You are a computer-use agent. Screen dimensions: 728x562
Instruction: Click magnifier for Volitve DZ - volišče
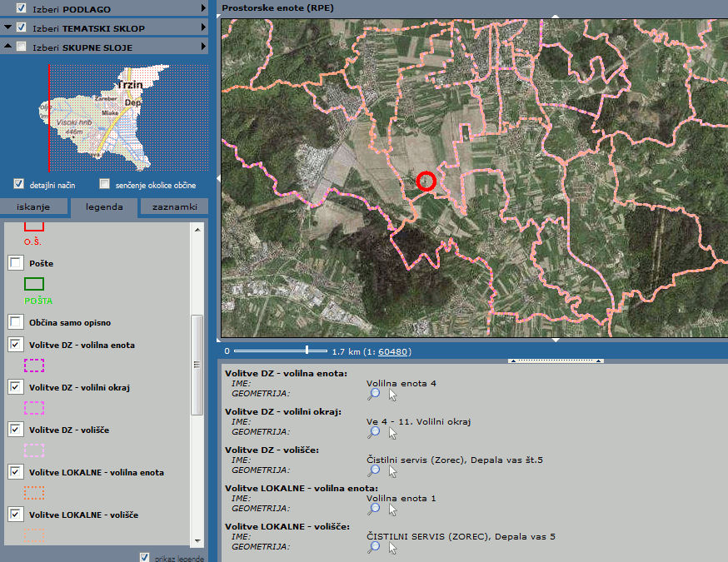(x=374, y=471)
